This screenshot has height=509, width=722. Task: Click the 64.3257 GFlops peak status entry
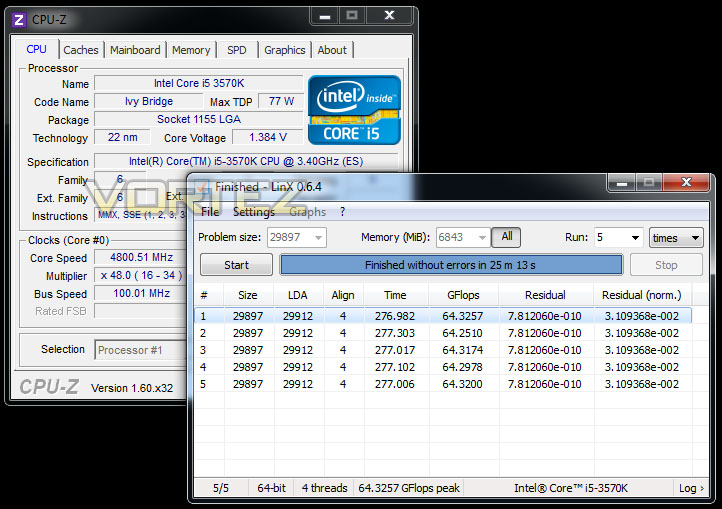[x=409, y=488]
